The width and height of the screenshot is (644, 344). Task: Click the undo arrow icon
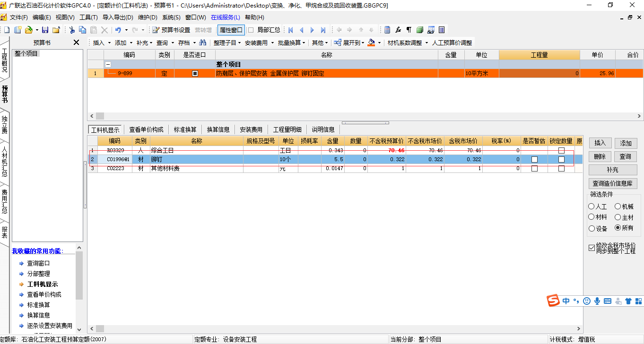tap(118, 30)
